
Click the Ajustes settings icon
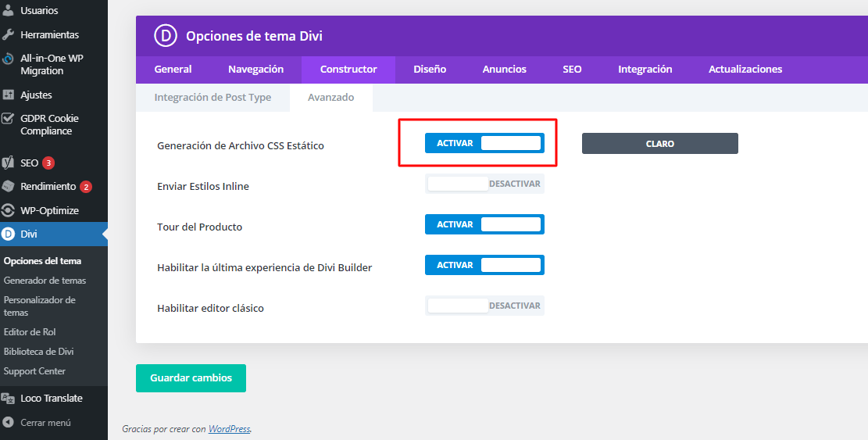[8, 95]
